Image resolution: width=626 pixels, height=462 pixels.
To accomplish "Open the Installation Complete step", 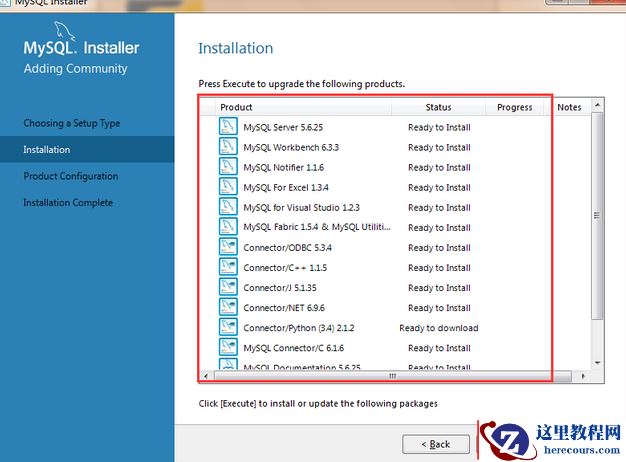I will (68, 202).
